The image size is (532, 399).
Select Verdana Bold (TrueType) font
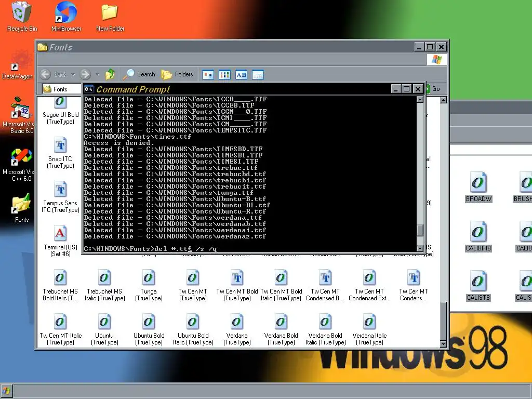[281, 329]
